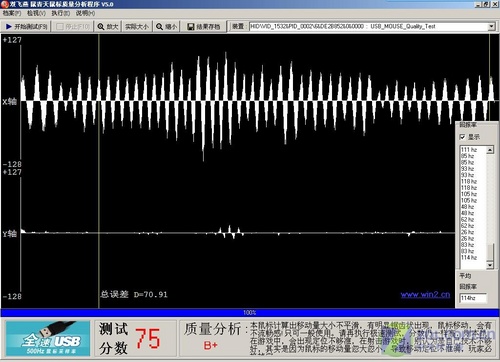The width and height of the screenshot is (500, 362).
Task: Open the 检视(V) menu
Action: point(36,13)
